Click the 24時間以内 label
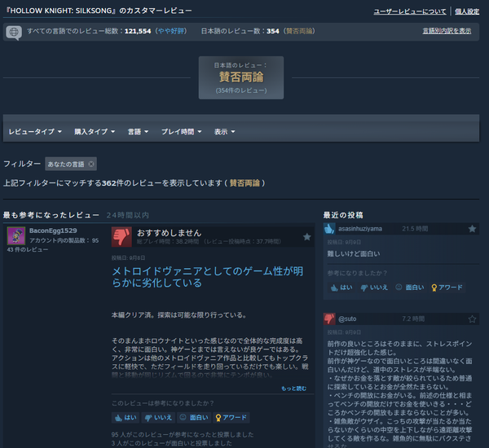489x448 pixels. (x=128, y=215)
